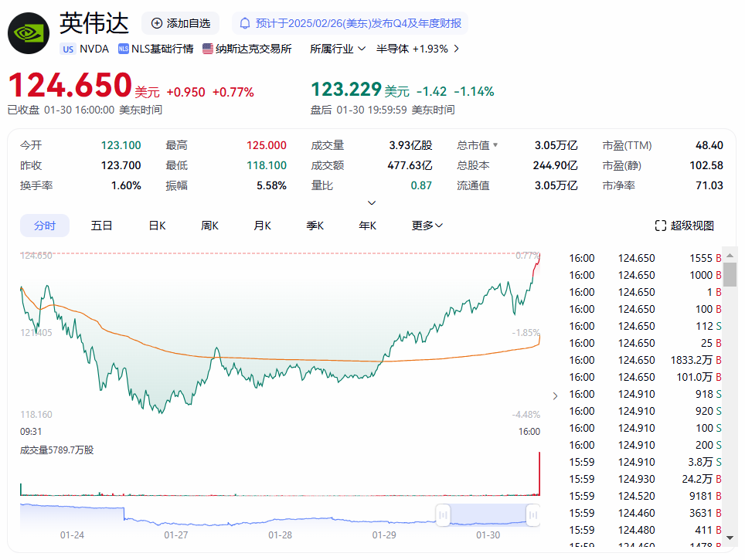Open 半导体 +1.93% sector arrow
Viewport: 745px width, 560px height.
(456, 49)
